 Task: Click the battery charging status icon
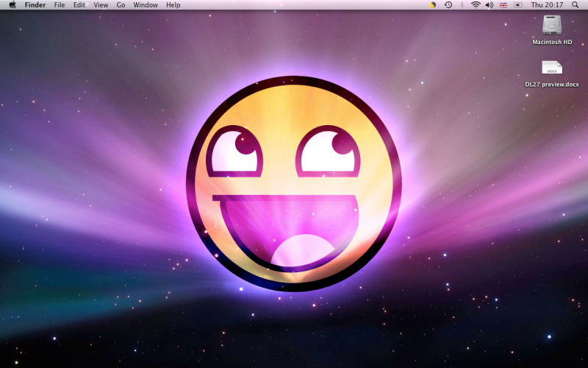(x=518, y=5)
